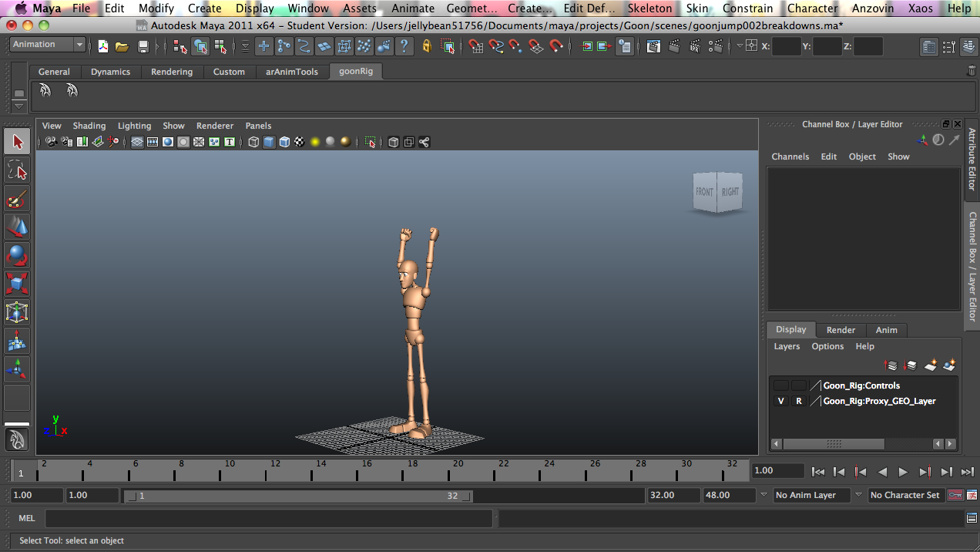Switch to the Anim layer tab
Image resolution: width=980 pixels, height=552 pixels.
(x=887, y=330)
